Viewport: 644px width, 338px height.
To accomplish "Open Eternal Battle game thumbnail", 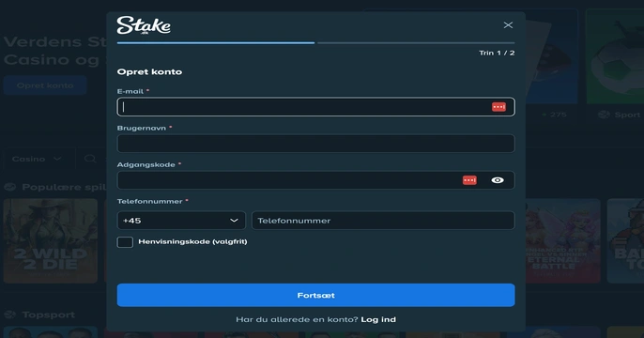I will 562,241.
